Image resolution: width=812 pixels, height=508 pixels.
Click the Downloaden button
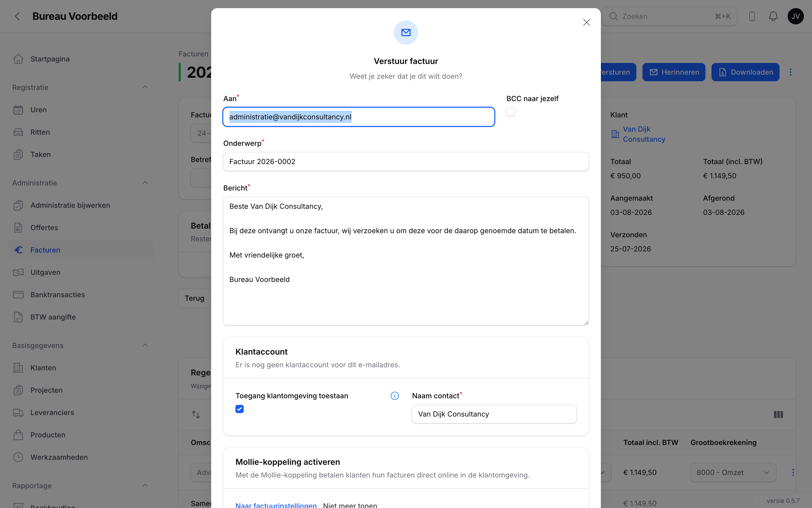[745, 72]
